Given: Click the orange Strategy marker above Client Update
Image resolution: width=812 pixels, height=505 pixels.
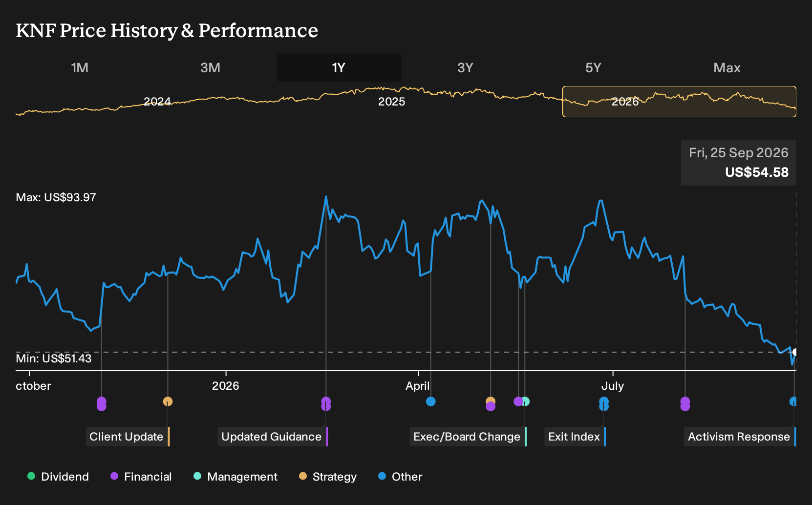Looking at the screenshot, I should pyautogui.click(x=168, y=401).
